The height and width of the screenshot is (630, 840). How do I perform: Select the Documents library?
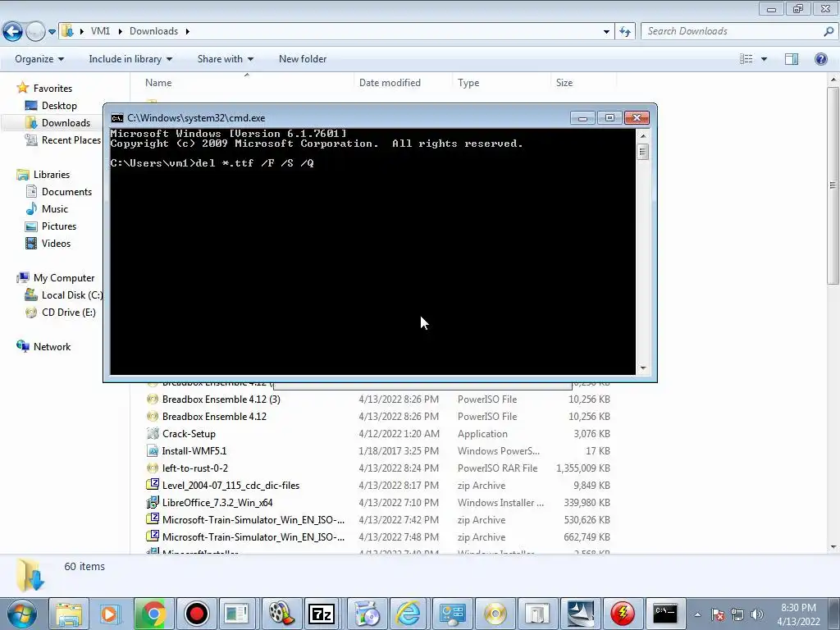58,192
